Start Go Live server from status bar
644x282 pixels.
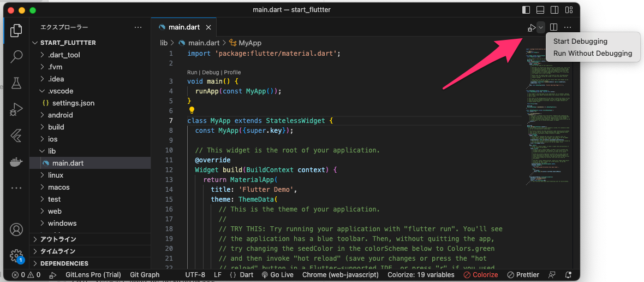click(278, 274)
